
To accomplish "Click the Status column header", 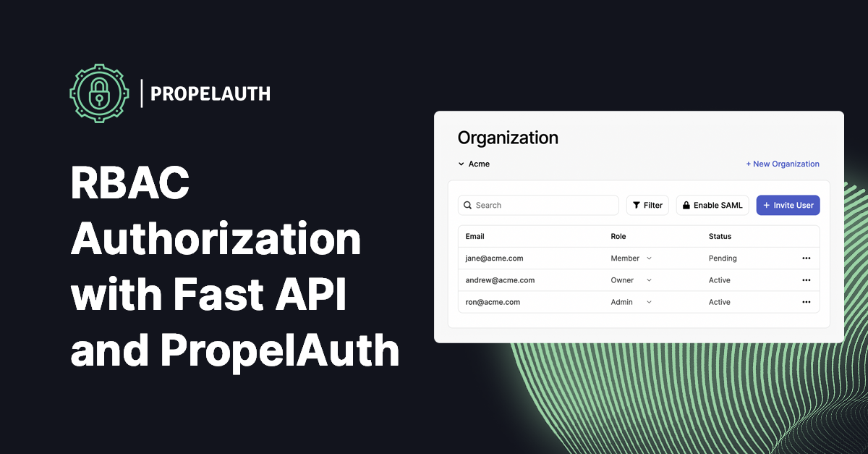I will (720, 237).
